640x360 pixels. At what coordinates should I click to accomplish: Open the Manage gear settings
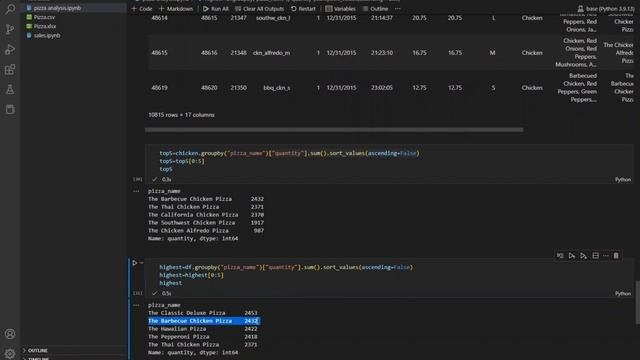pyautogui.click(x=10, y=353)
